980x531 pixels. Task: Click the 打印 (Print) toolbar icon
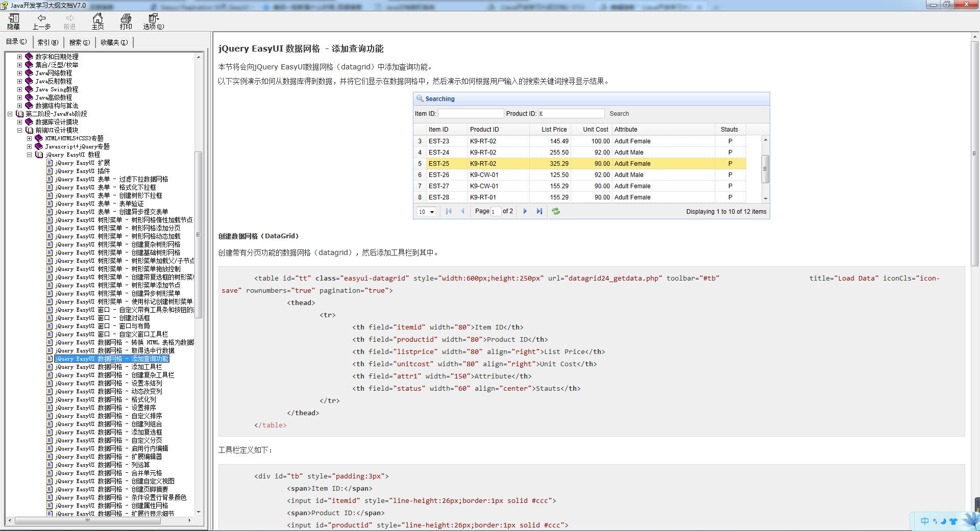[126, 22]
